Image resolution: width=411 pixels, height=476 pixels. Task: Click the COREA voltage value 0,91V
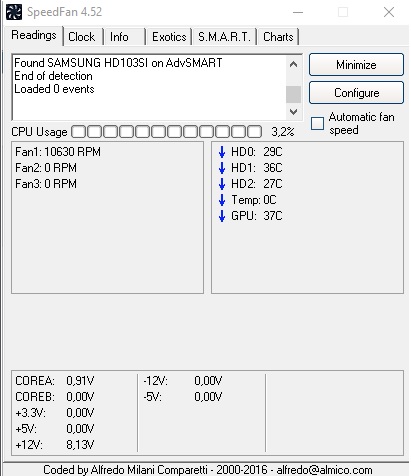point(80,381)
